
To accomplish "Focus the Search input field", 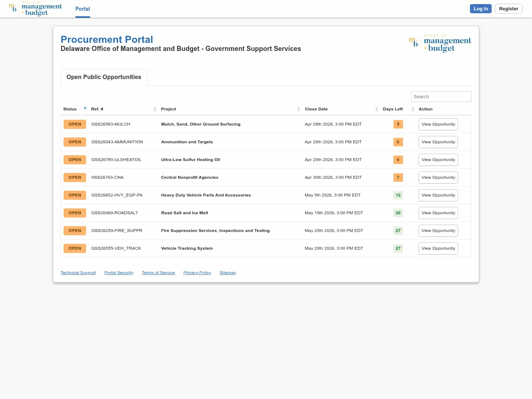I will 441,96.
